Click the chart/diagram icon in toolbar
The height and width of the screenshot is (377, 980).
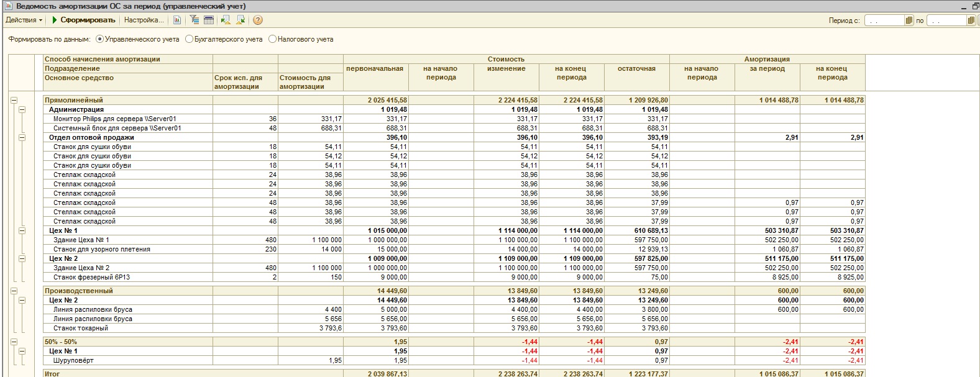[177, 20]
